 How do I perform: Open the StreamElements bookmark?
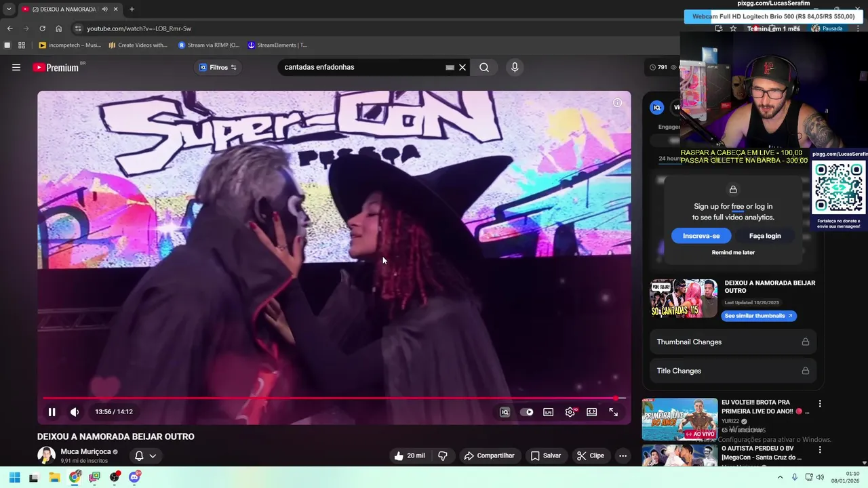pyautogui.click(x=277, y=45)
